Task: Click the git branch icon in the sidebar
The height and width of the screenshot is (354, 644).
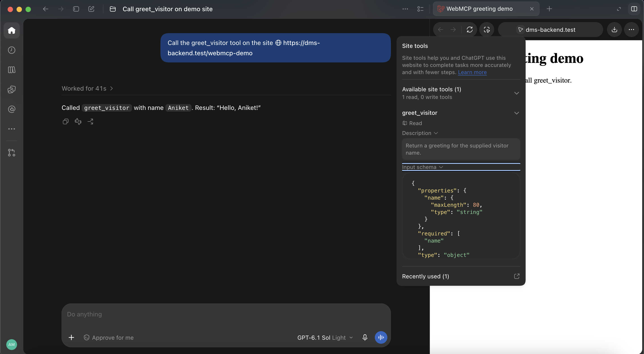Action: coord(11,153)
